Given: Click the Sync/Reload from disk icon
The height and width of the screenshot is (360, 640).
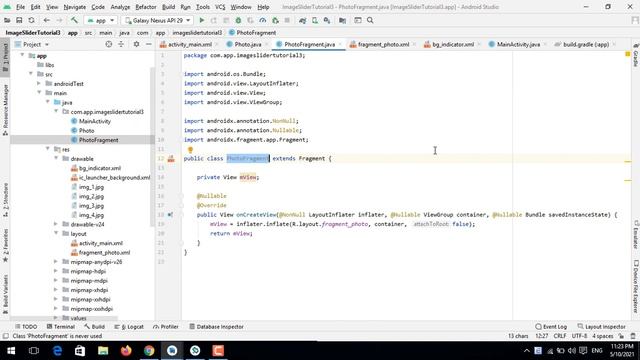Looking at the screenshot, I should 31,20.
